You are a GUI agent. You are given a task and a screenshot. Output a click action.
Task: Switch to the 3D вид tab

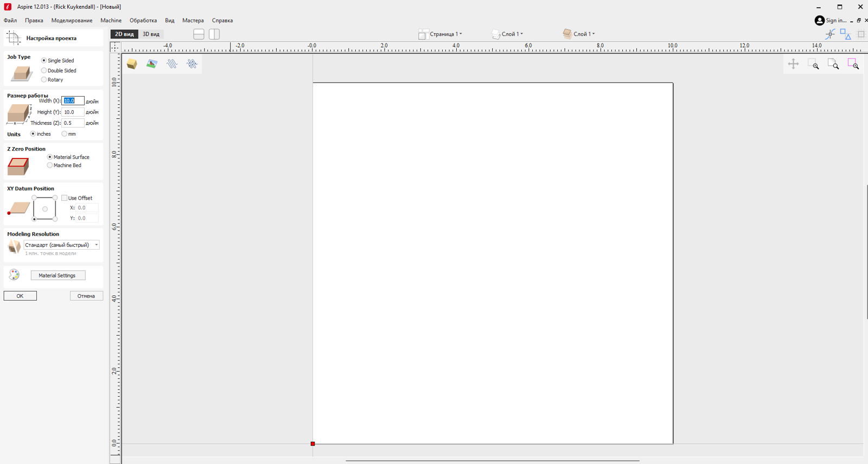(x=151, y=34)
